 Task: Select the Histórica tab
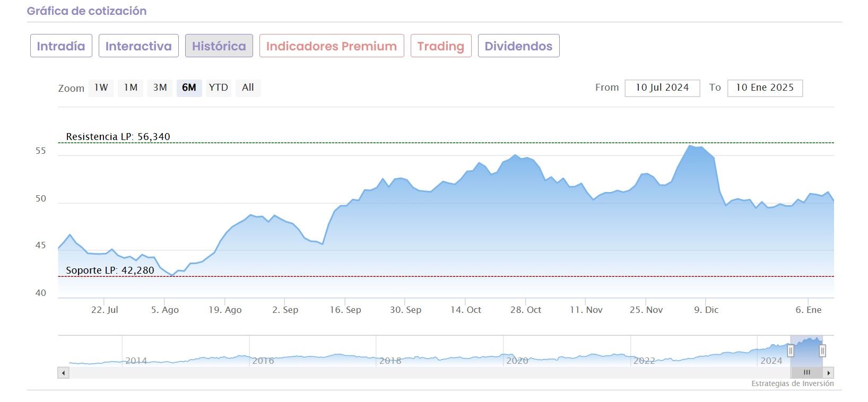click(x=219, y=46)
